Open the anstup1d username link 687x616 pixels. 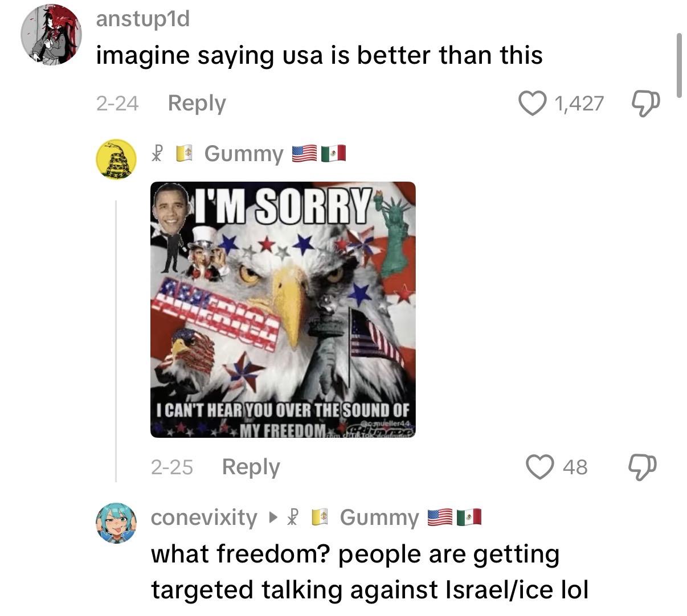click(x=142, y=19)
